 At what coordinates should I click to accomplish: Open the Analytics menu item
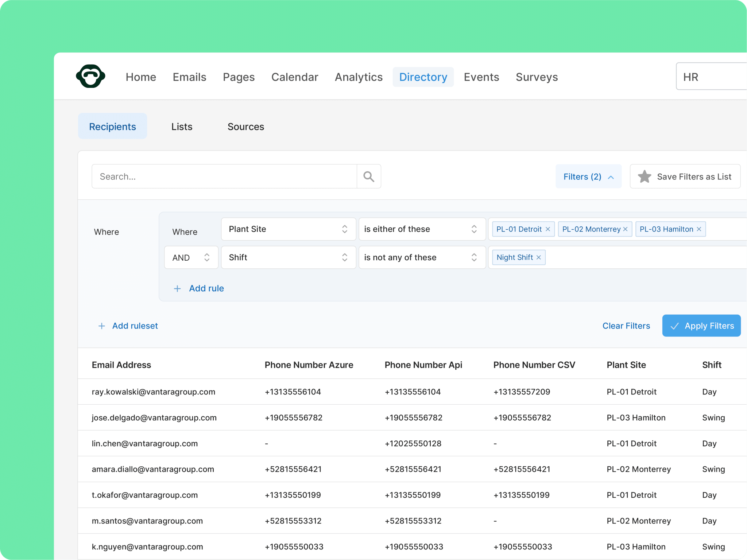click(x=359, y=77)
